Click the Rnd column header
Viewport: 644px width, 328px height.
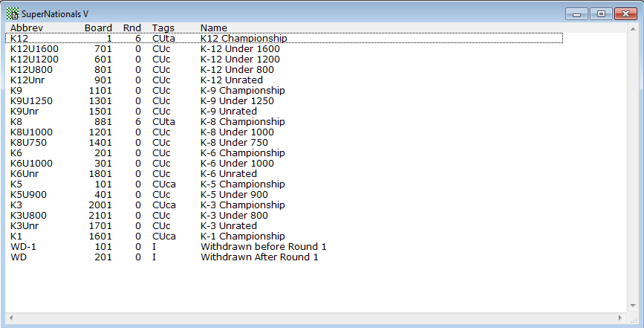coord(131,28)
